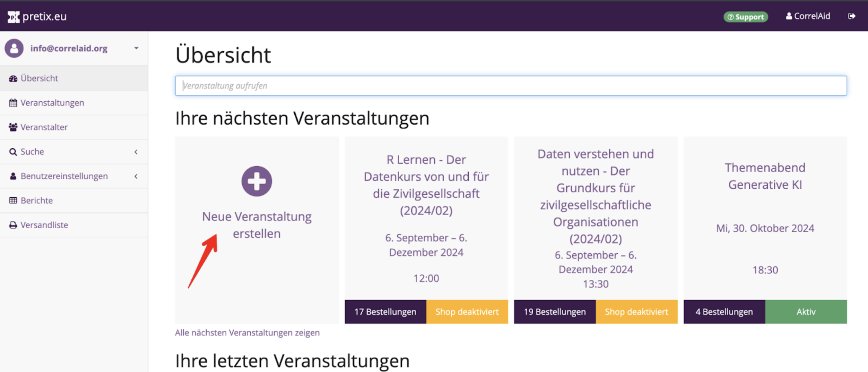
Task: Click the 17 Bestellungen button
Action: pos(385,312)
